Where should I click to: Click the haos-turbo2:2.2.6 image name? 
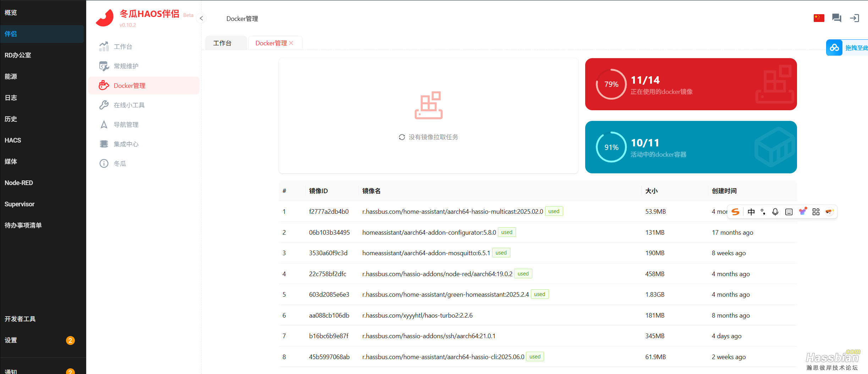pos(417,316)
